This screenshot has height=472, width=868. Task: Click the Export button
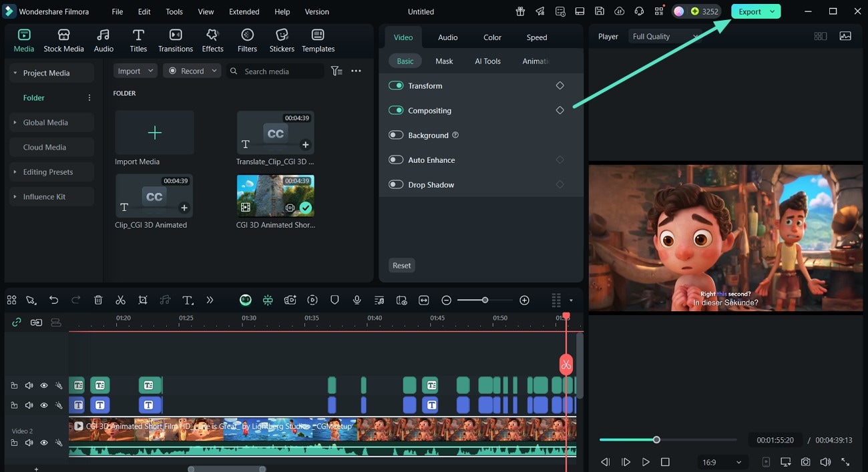point(750,11)
